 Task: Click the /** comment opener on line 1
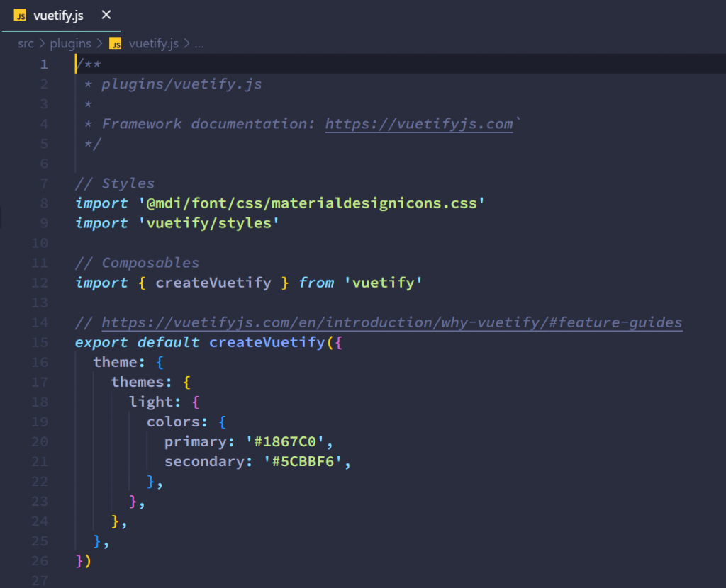coord(88,64)
